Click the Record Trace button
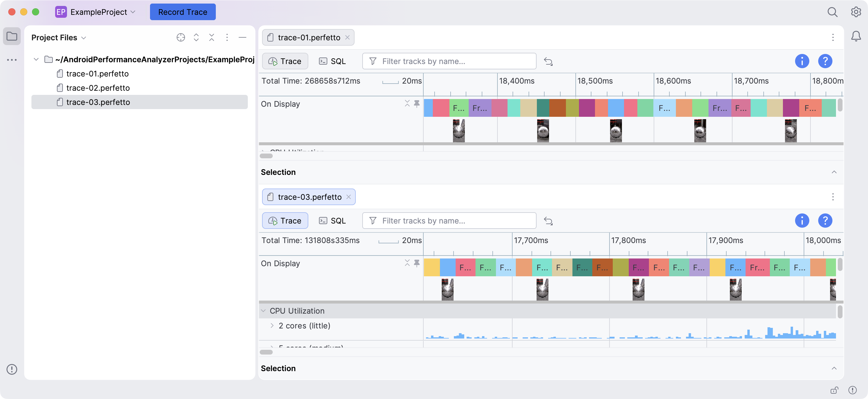This screenshot has height=399, width=868. (x=183, y=12)
